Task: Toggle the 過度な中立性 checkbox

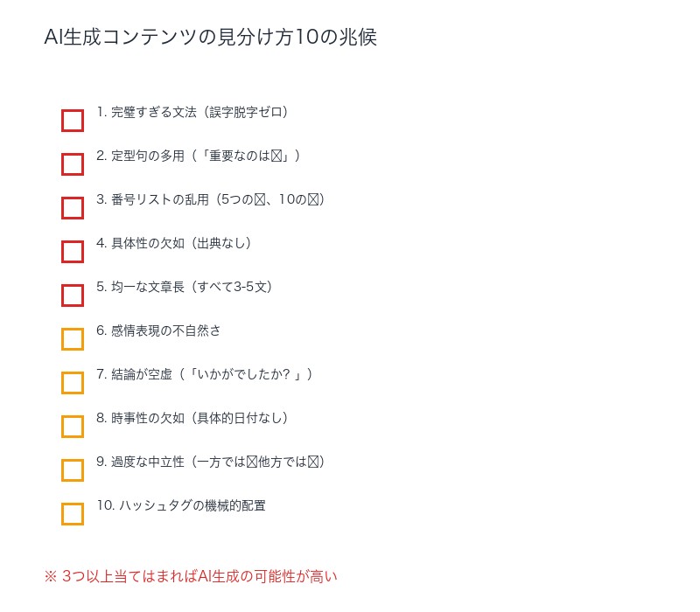Action: click(x=73, y=470)
